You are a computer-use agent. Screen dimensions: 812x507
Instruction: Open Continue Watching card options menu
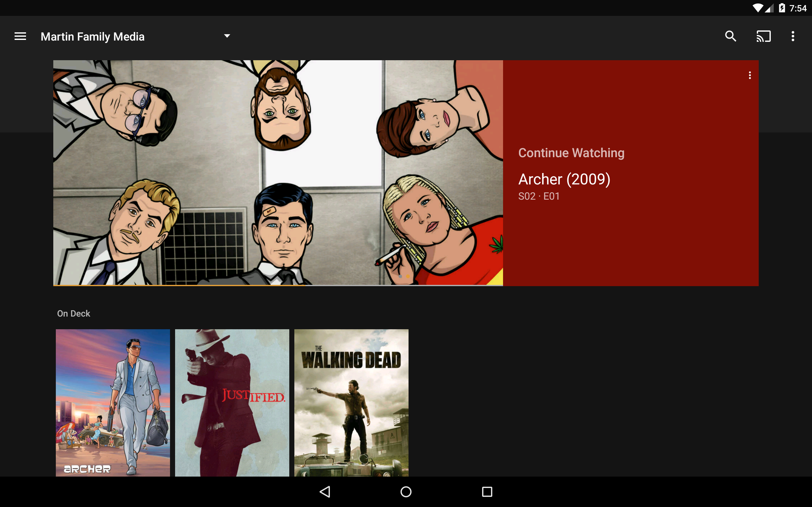(750, 75)
